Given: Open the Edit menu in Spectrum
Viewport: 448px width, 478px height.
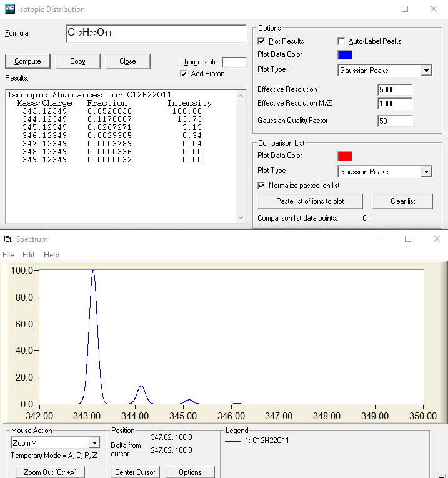Looking at the screenshot, I should [29, 254].
